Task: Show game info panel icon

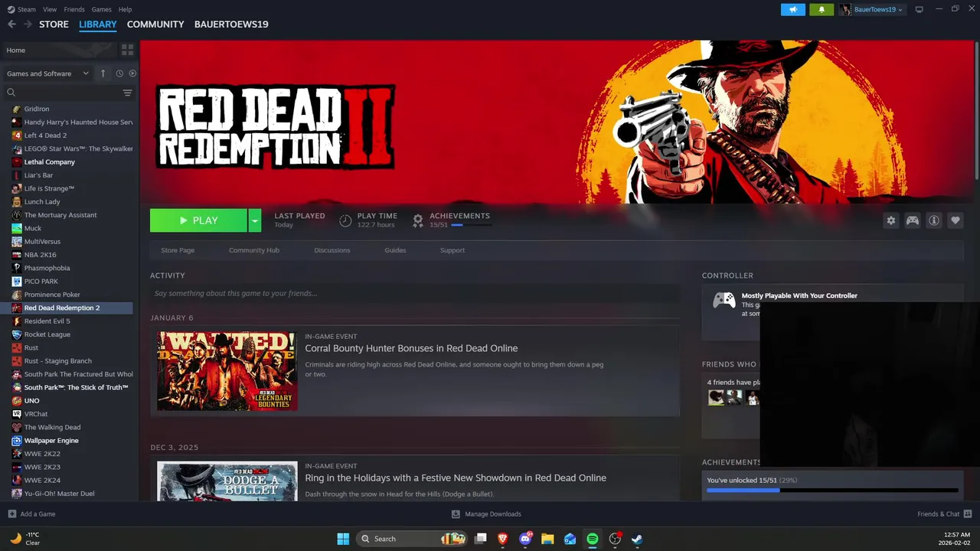Action: [x=934, y=220]
